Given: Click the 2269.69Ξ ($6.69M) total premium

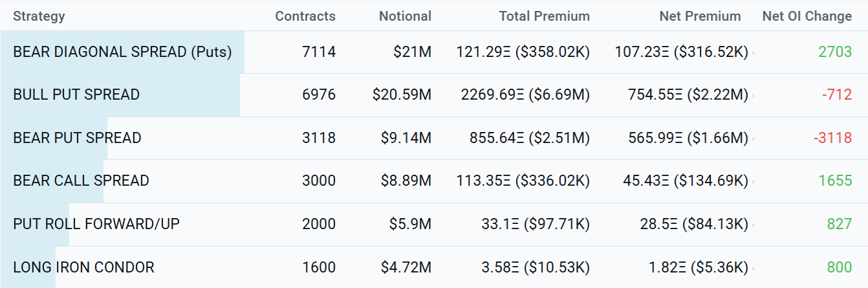Looking at the screenshot, I should [525, 94].
